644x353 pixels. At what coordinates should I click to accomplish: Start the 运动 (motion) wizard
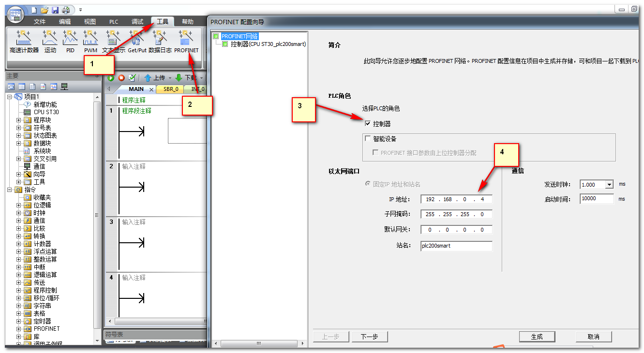pos(49,41)
